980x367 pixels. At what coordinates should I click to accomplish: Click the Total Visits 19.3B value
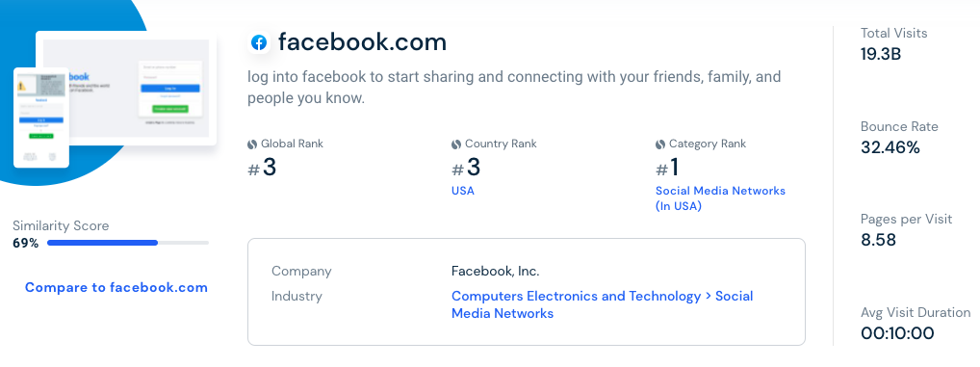881,54
